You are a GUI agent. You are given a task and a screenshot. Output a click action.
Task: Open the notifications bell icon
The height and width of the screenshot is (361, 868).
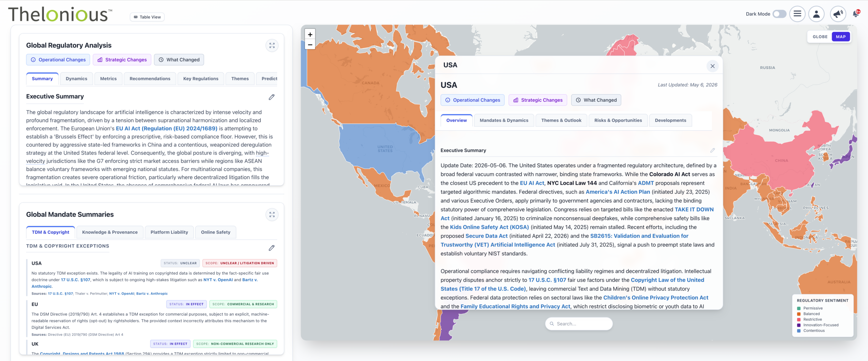[x=856, y=14]
